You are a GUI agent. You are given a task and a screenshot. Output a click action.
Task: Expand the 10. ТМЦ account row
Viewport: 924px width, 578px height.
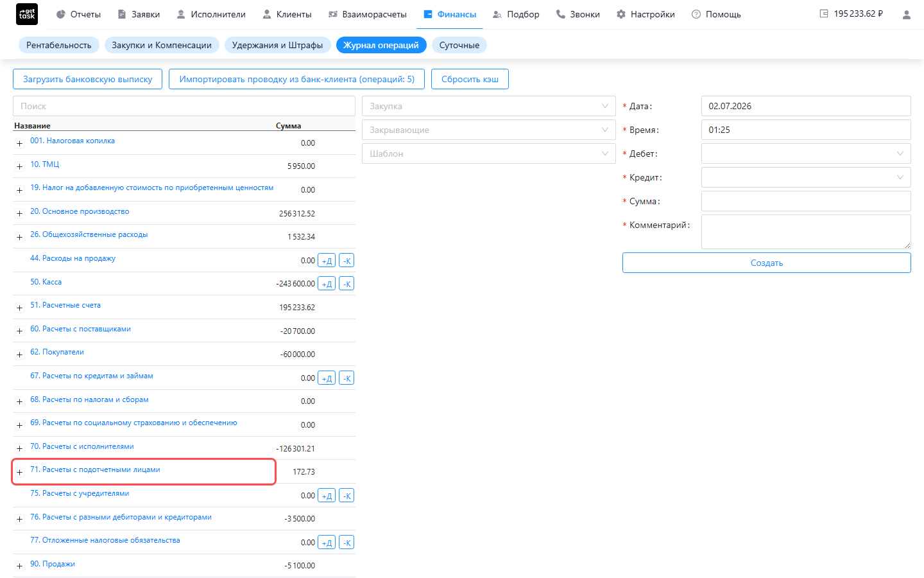(19, 167)
